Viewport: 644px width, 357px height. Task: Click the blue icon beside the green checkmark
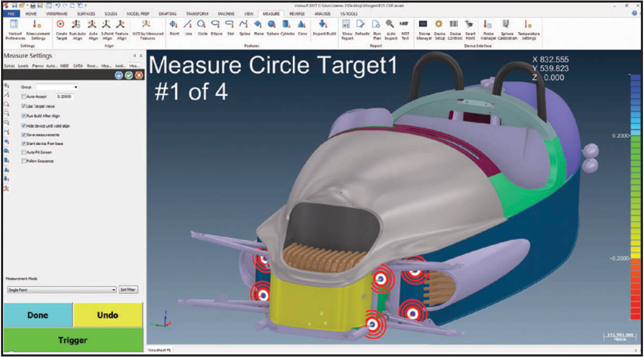pyautogui.click(x=119, y=75)
